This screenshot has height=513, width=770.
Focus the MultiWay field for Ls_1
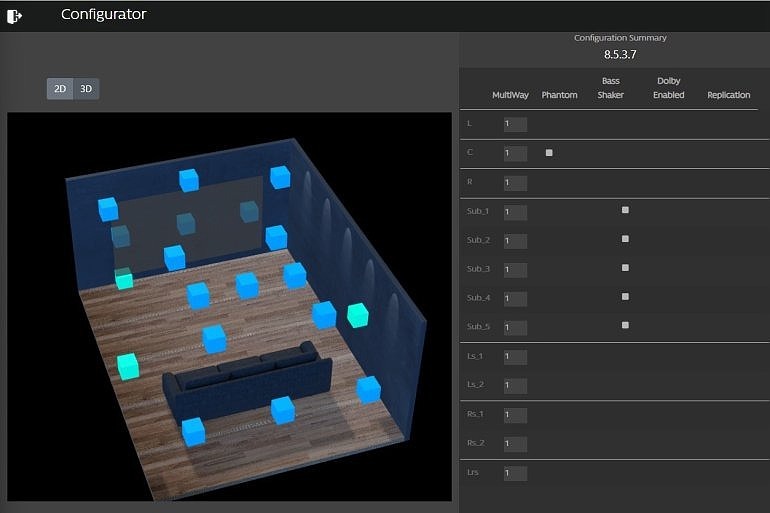point(515,357)
